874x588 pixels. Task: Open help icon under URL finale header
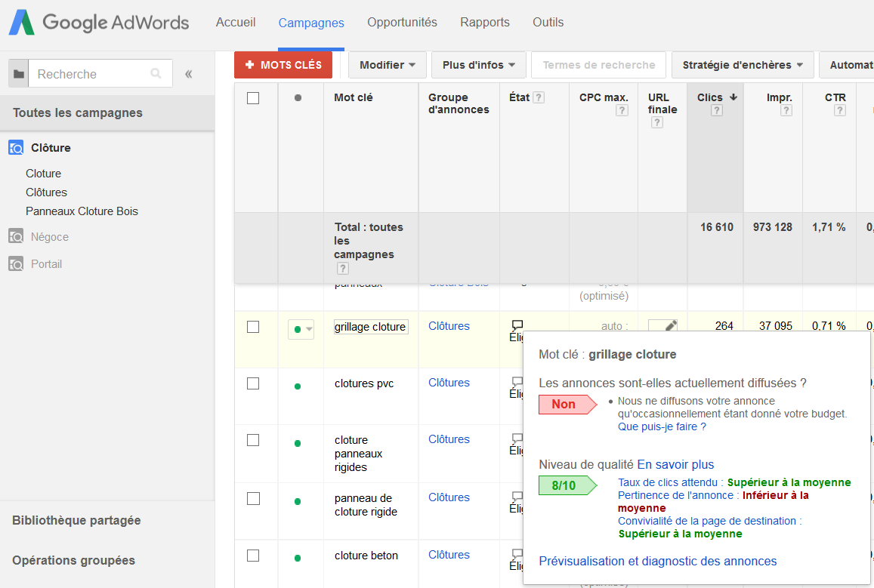[657, 122]
